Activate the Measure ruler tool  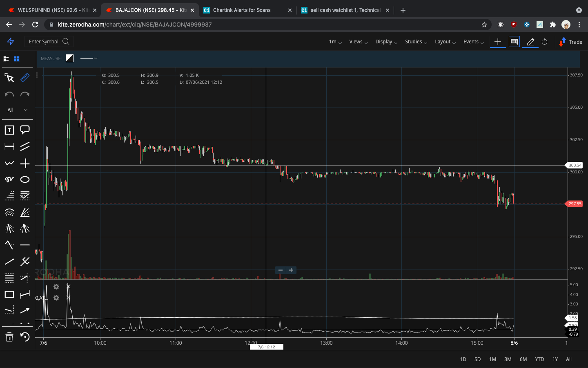(x=25, y=78)
